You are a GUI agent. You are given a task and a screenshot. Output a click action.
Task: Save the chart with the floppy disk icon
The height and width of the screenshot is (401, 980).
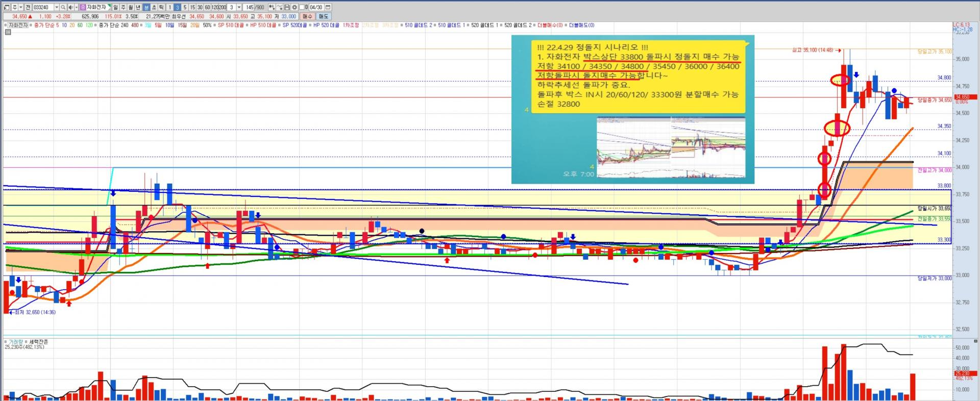click(x=287, y=7)
